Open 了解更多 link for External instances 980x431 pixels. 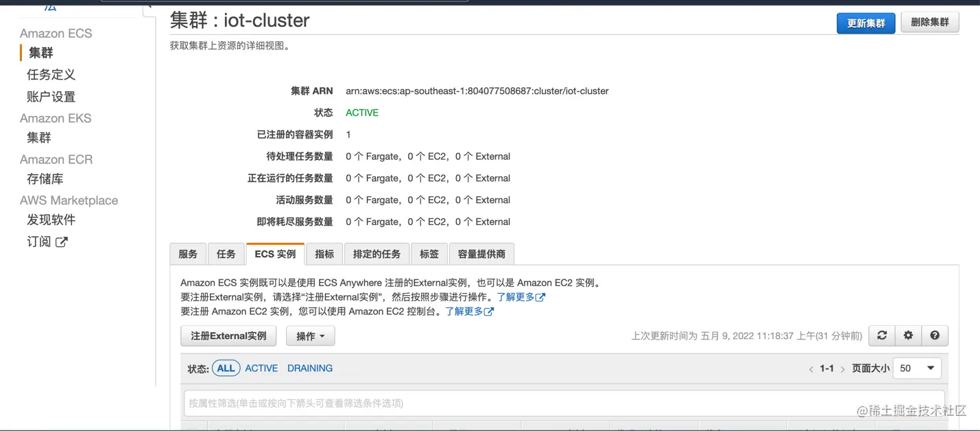(521, 297)
